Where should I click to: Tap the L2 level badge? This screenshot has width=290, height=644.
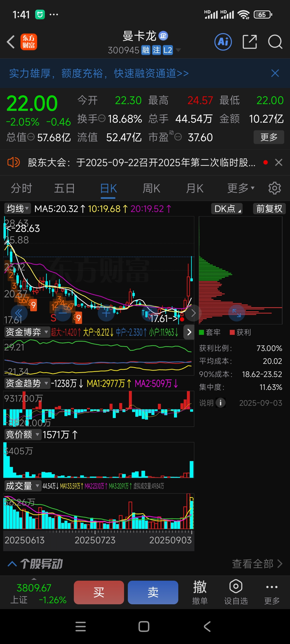coord(168,50)
